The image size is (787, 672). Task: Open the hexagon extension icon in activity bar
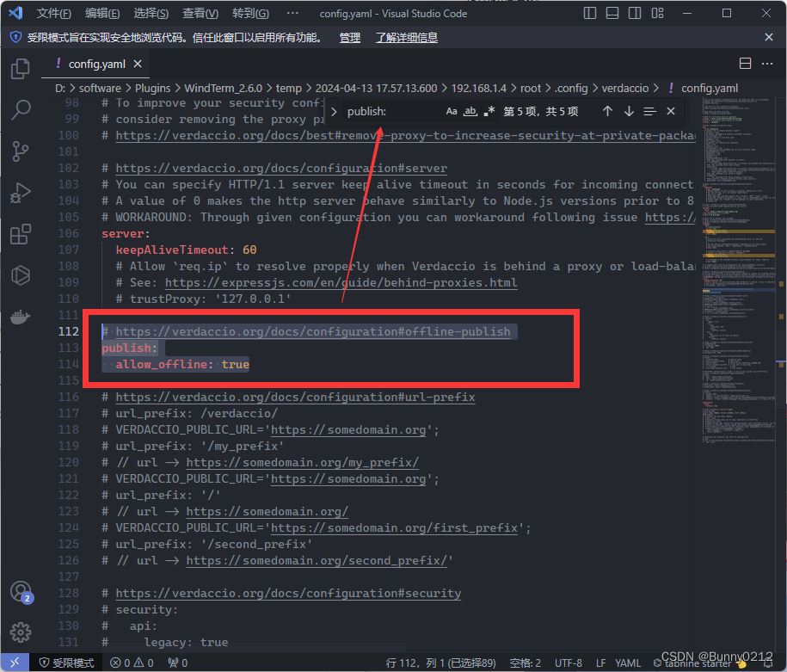[21, 275]
